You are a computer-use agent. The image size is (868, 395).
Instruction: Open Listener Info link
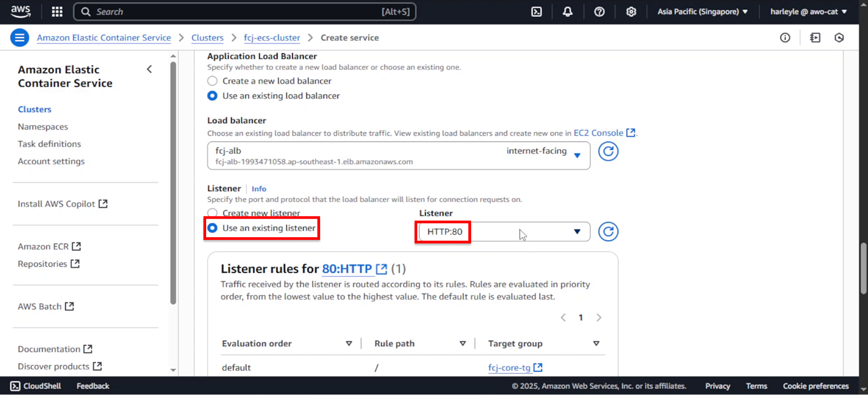point(259,189)
